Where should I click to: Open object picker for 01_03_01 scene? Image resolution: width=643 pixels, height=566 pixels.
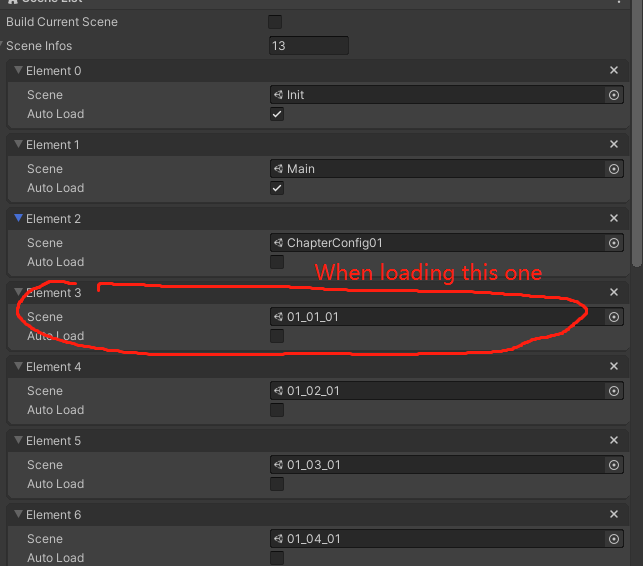(x=614, y=465)
